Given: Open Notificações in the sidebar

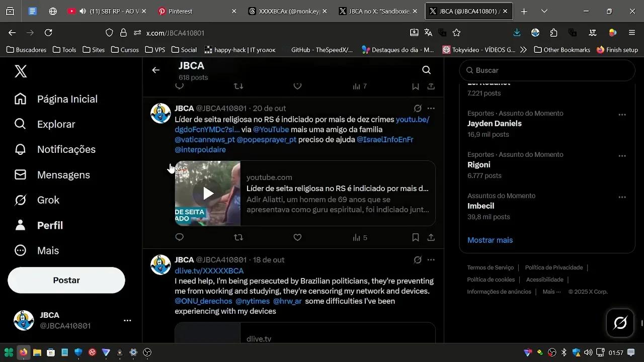Looking at the screenshot, I should point(66,149).
